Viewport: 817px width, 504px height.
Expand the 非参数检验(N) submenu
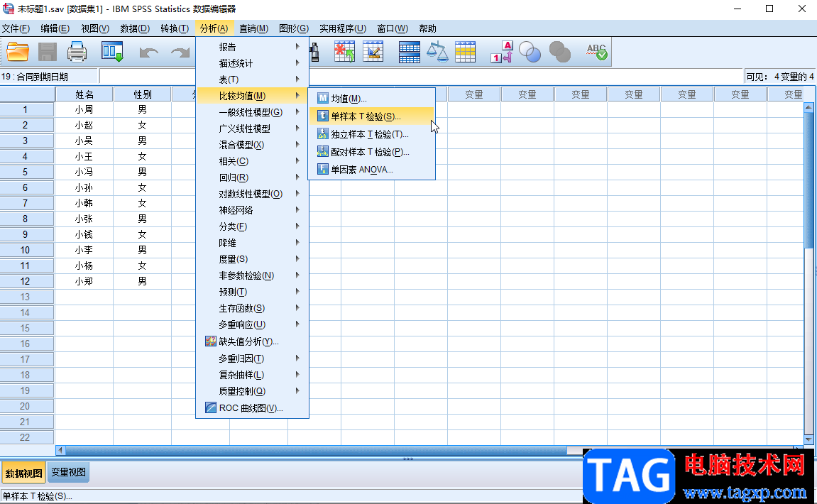click(252, 275)
